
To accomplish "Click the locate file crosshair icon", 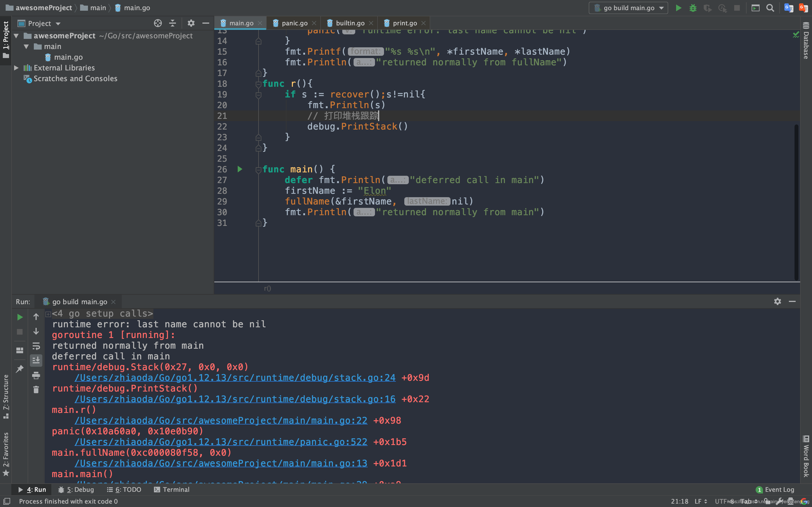I will pyautogui.click(x=158, y=23).
